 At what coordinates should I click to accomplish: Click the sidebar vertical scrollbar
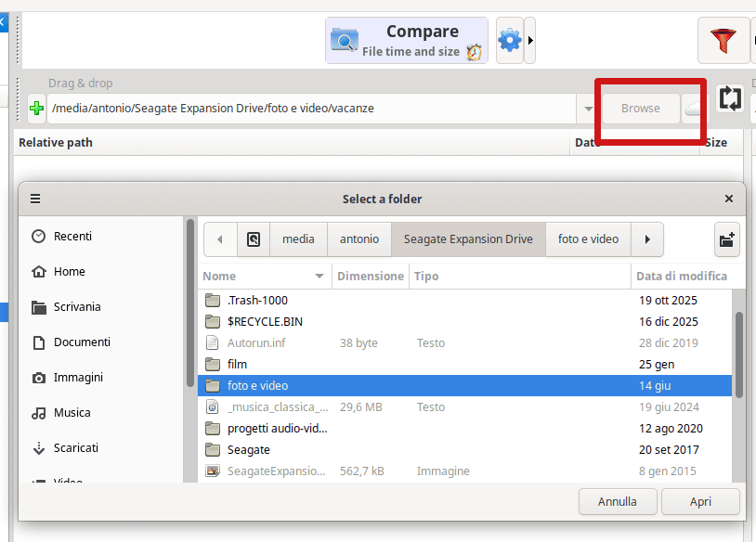(x=190, y=303)
